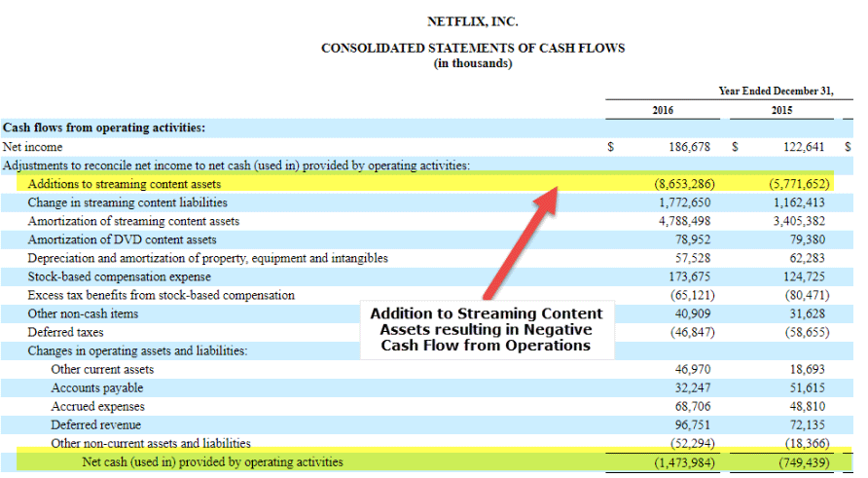
Task: Select the 46,970 value
Action: click(693, 369)
